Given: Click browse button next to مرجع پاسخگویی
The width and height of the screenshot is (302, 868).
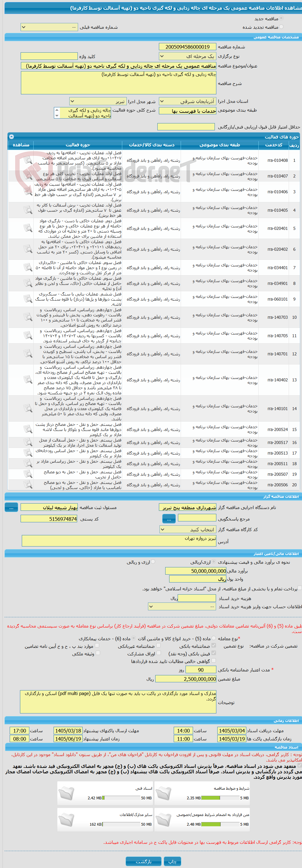Looking at the screenshot, I should 169,519.
